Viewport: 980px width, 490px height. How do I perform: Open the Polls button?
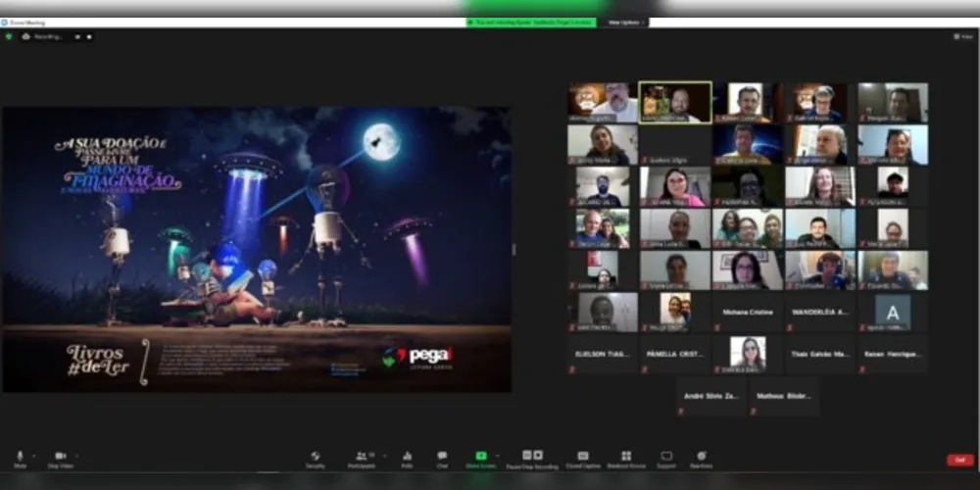pos(408,460)
